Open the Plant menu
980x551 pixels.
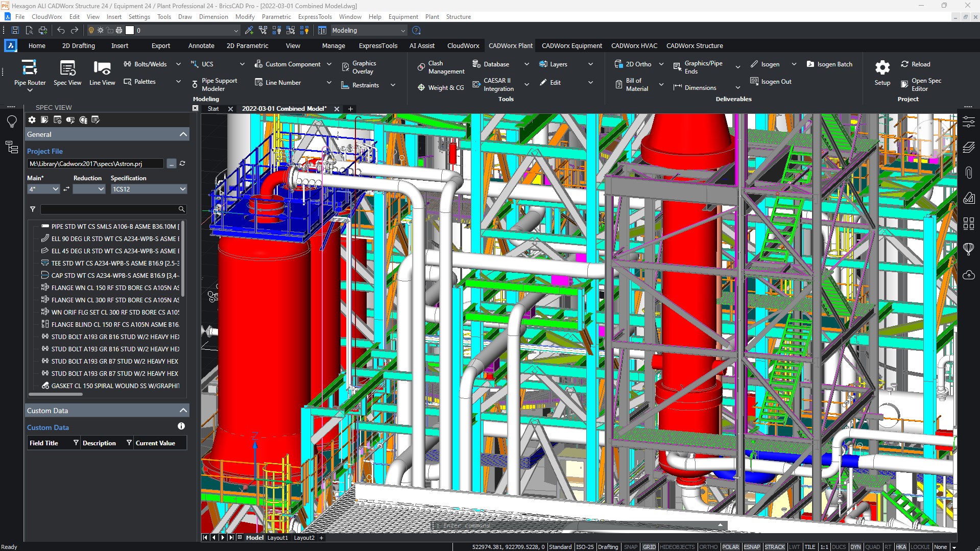432,16
